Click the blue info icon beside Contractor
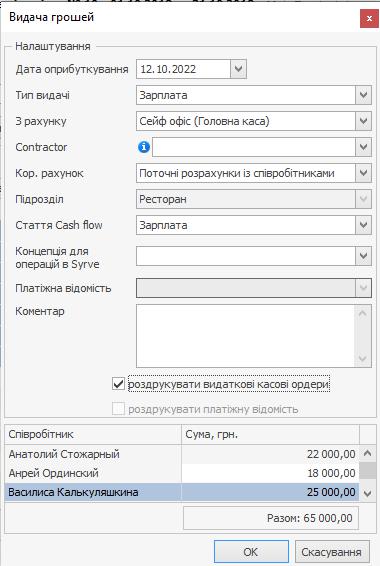 [x=144, y=147]
